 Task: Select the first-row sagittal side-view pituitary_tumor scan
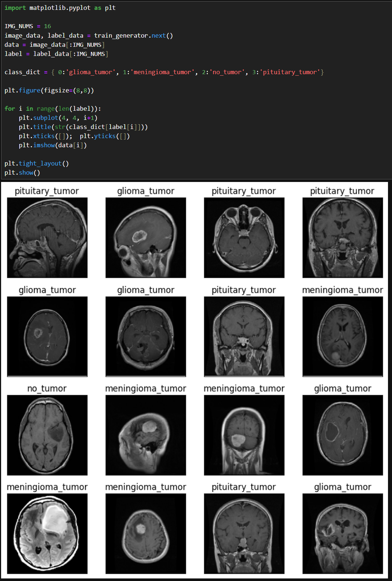coord(47,238)
